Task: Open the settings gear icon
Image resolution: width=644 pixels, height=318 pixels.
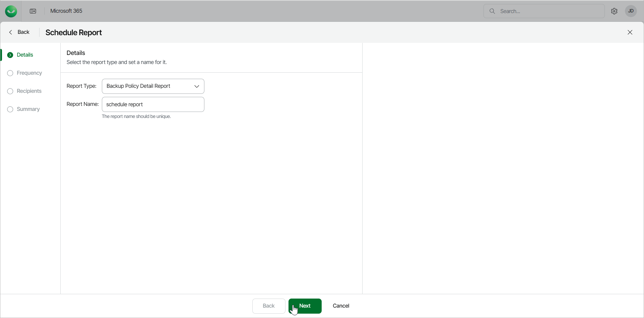Action: click(614, 11)
